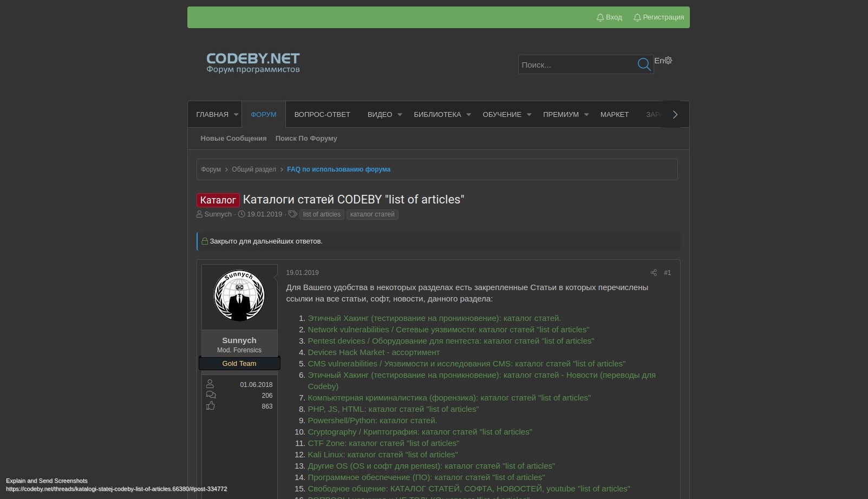
Task: Expand the ОБУЧЕНИЕ dropdown arrow
Action: pos(529,115)
